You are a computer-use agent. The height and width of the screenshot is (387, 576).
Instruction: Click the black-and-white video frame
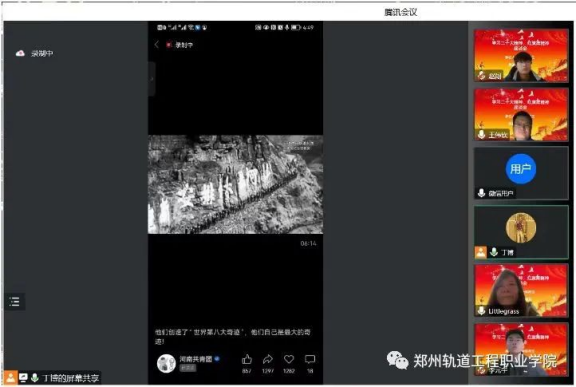click(x=235, y=184)
